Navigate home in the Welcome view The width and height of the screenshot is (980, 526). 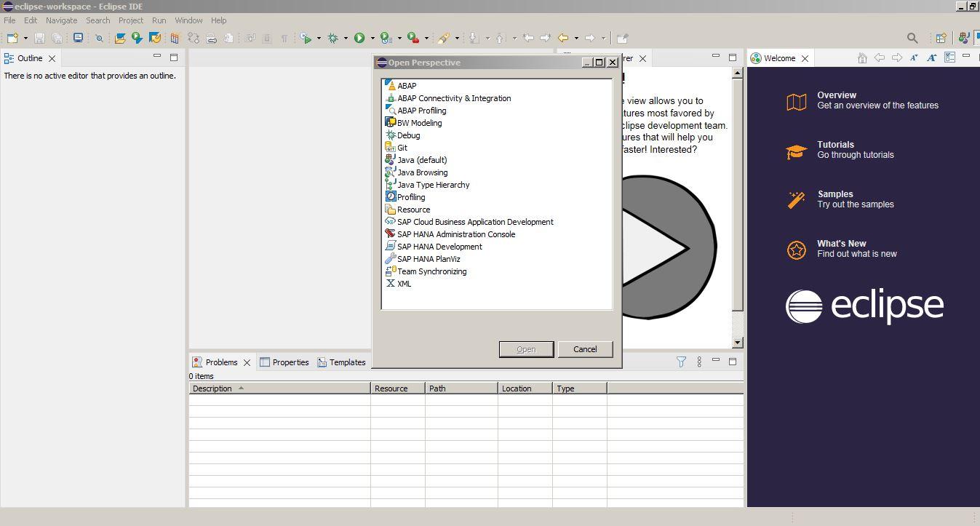point(863,59)
